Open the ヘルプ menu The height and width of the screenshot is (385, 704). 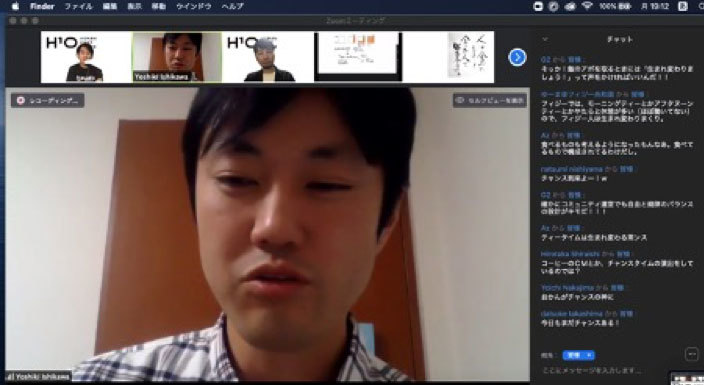[233, 6]
